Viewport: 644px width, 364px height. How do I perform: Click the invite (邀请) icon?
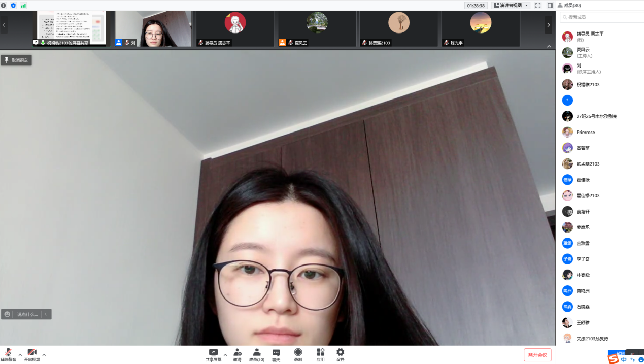click(x=238, y=353)
